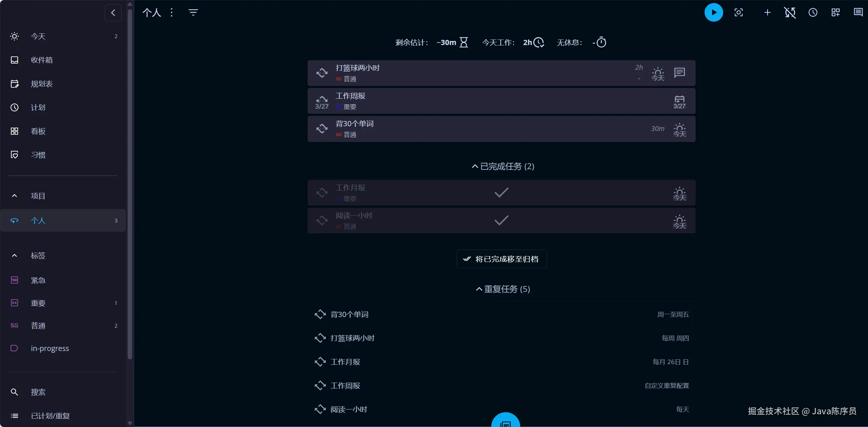Open 看板 from the sidebar
This screenshot has height=427, width=868.
coord(38,131)
